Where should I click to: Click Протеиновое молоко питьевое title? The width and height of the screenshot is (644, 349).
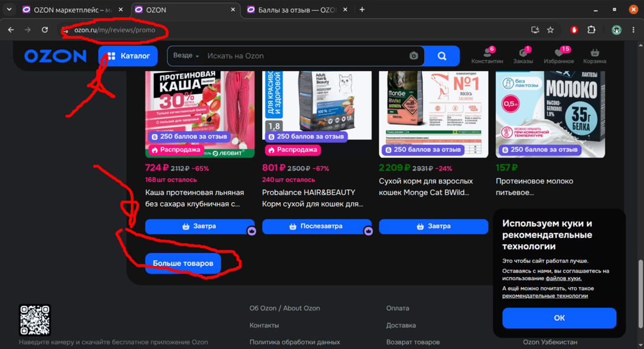point(534,187)
